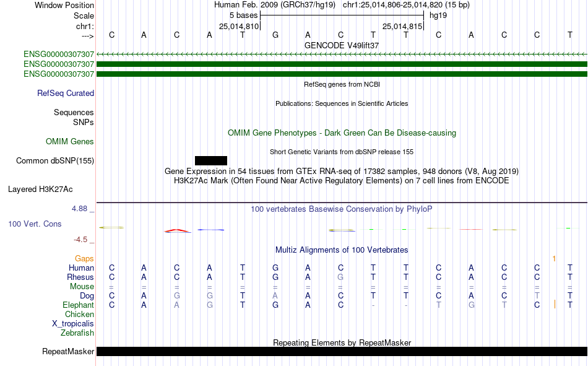Select the X_tropicalis alignment row label
The height and width of the screenshot is (366, 588).
click(x=73, y=324)
